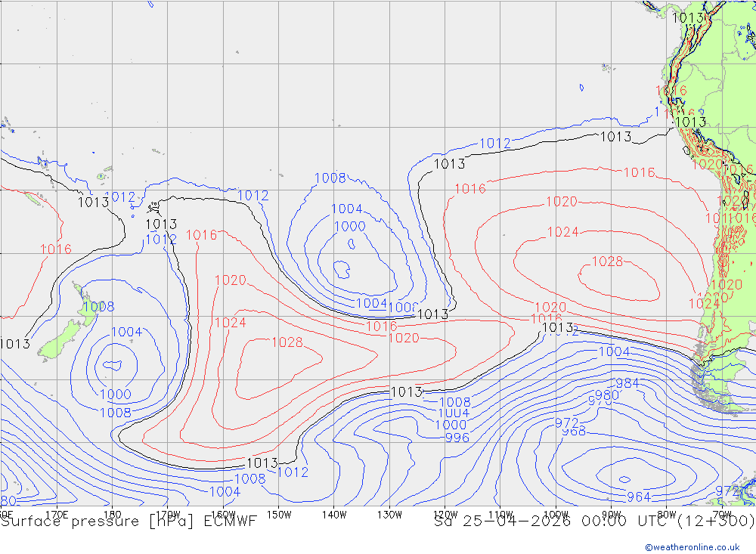Click the 170E longitude label
This screenshot has width=756, height=554.
[57, 515]
